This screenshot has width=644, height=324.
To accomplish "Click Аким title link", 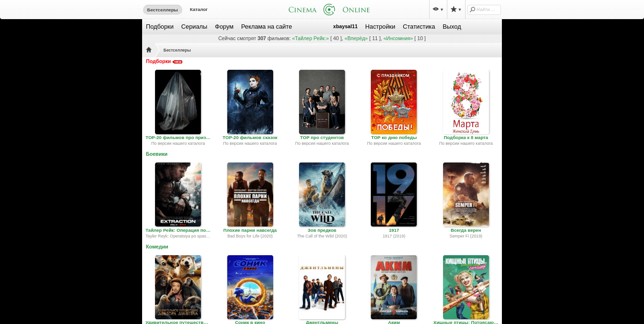I will point(394,322).
